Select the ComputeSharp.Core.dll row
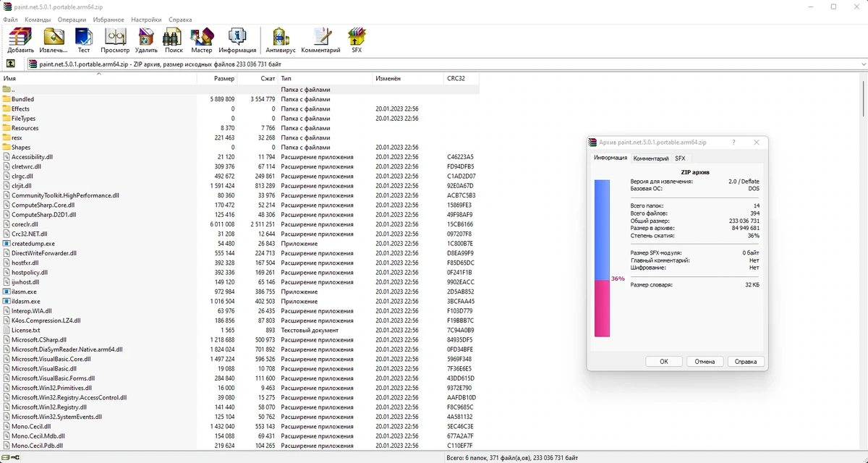The height and width of the screenshot is (463, 868). click(239, 205)
